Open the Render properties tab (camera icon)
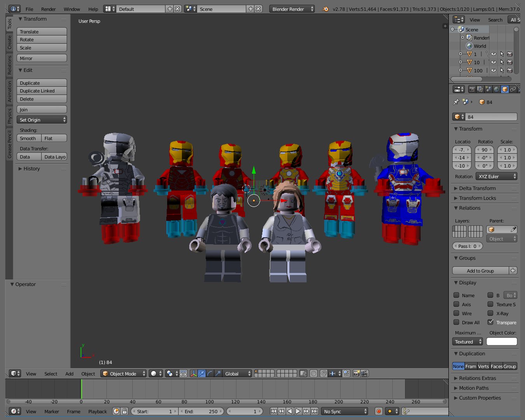 tap(472, 89)
